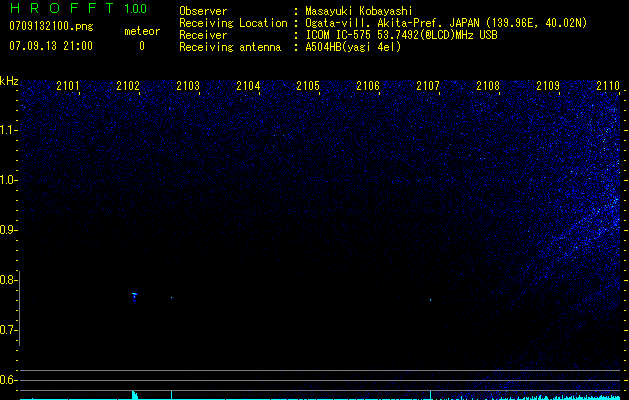629x400 pixels.
Task: Click the timestamp 07.09.13 21:00
Action: click(x=51, y=46)
